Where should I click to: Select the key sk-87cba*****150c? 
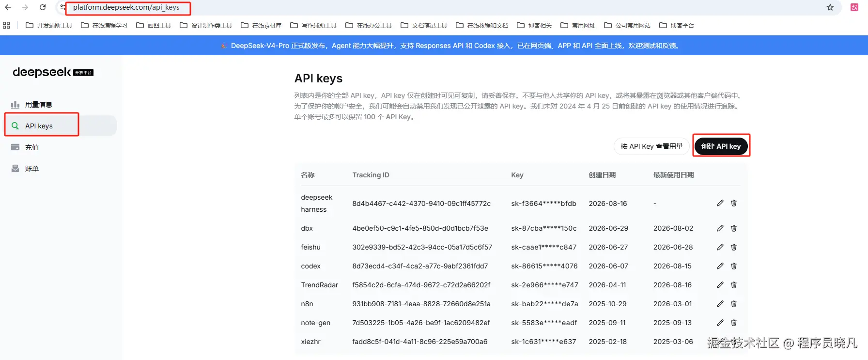(x=544, y=228)
